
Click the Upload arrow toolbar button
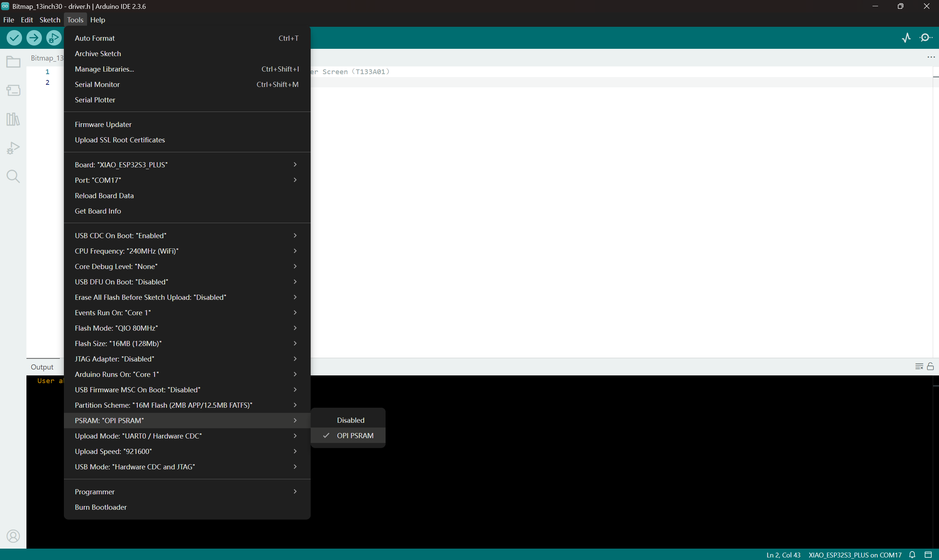(x=34, y=38)
